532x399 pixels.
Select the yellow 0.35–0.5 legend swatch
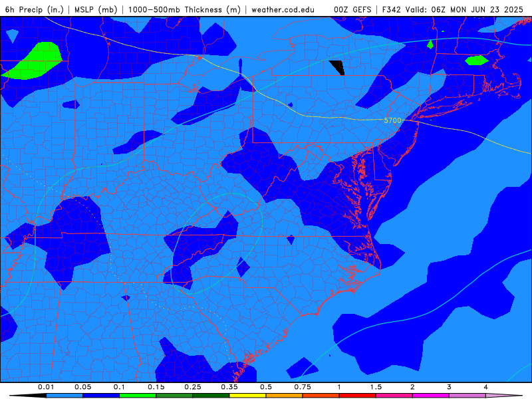tap(247, 396)
